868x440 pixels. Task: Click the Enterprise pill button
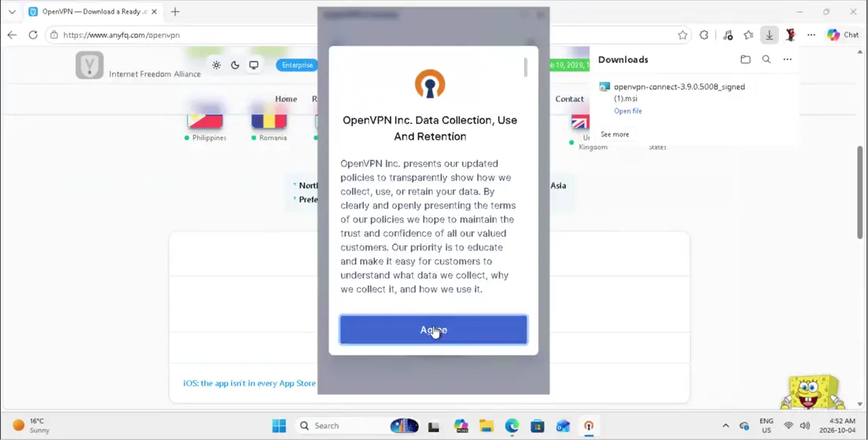tap(297, 65)
